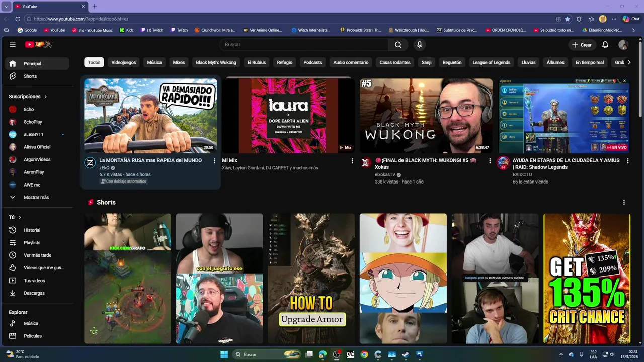
Task: Open the RAIDCITO channel avatar
Action: (503, 163)
